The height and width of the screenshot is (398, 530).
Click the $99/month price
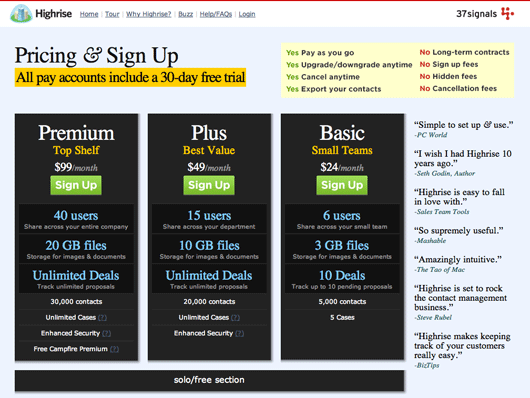click(76, 167)
